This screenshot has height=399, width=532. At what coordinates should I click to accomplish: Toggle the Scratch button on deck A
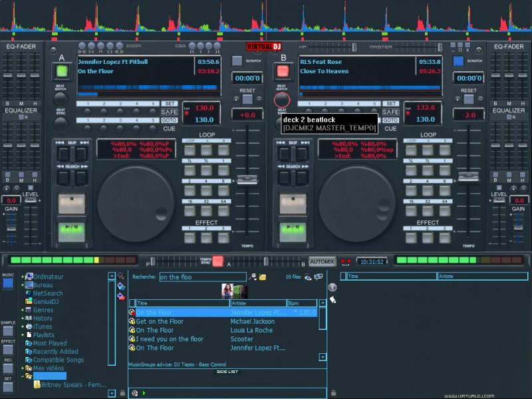pos(237,61)
